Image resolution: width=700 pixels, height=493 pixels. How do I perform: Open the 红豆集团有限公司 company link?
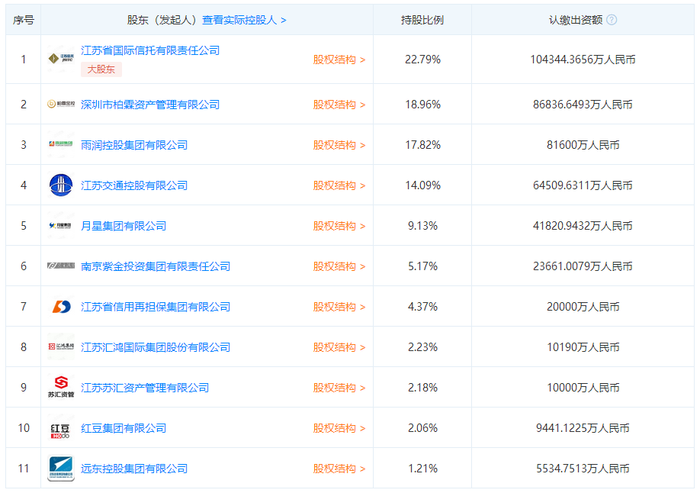[124, 428]
